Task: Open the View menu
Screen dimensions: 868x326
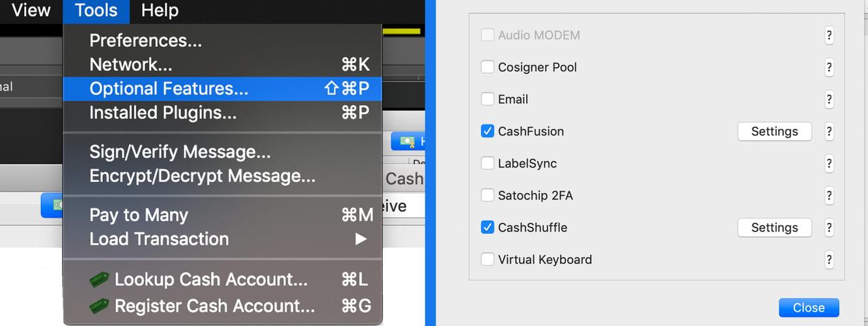Action: click(31, 10)
